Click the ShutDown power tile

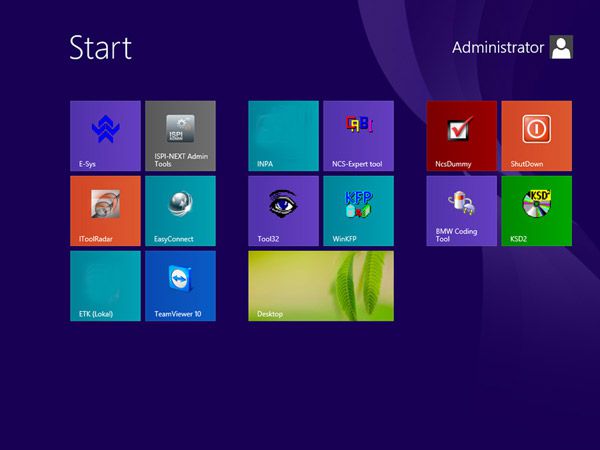(x=536, y=136)
